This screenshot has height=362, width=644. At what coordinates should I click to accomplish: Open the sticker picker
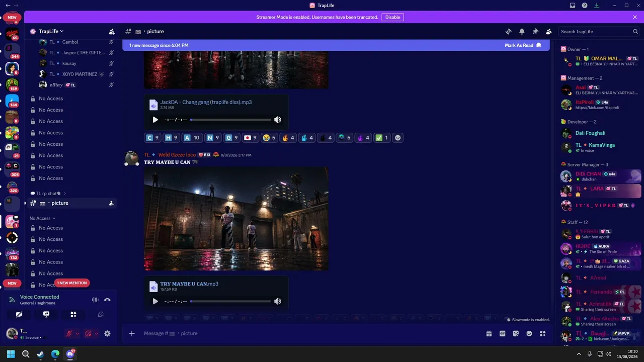pyautogui.click(x=516, y=333)
